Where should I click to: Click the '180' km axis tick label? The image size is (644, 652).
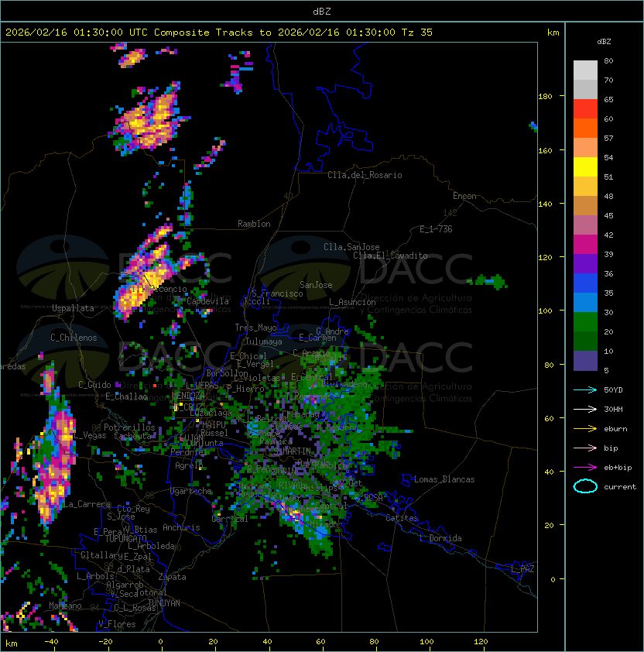(x=545, y=97)
